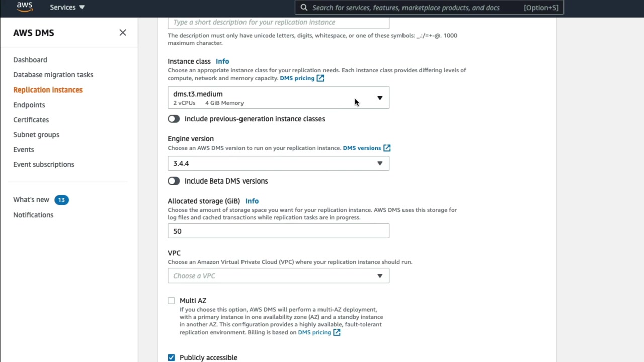Screen dimensions: 644x362
Task: Close the AWS DMS sidebar panel
Action: (x=123, y=33)
